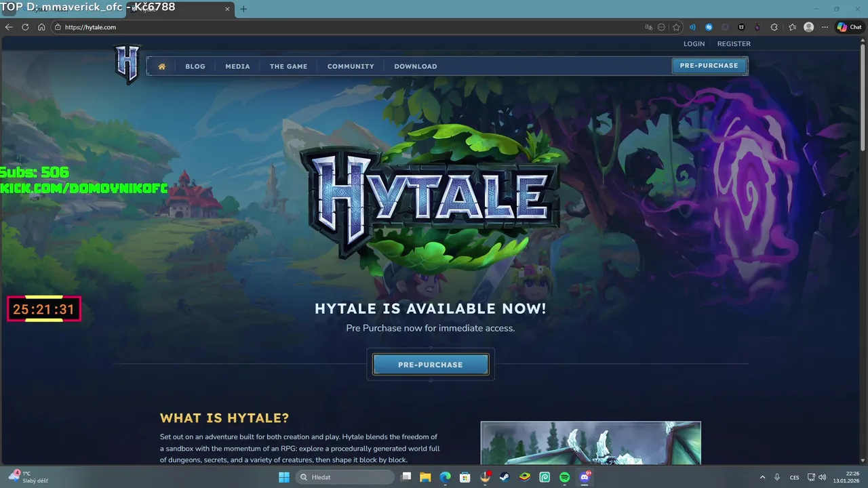
Task: Click the browser back arrow
Action: click(x=9, y=27)
